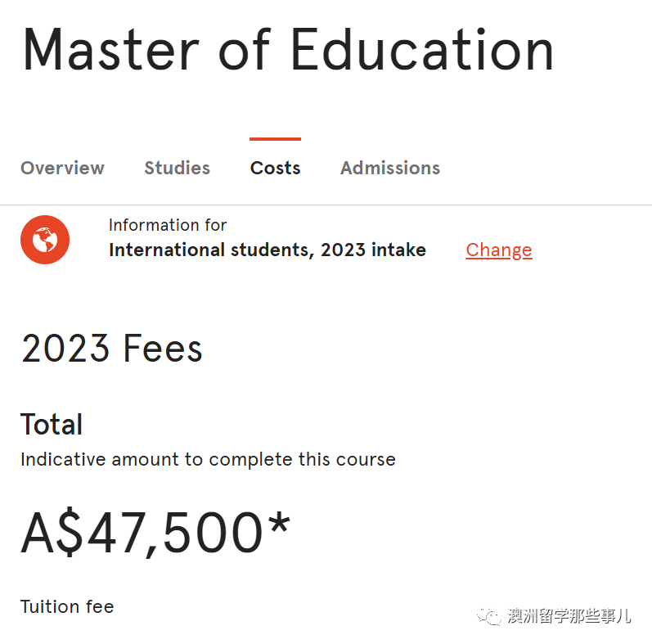
Task: Click the Tuition fee label
Action: click(67, 606)
